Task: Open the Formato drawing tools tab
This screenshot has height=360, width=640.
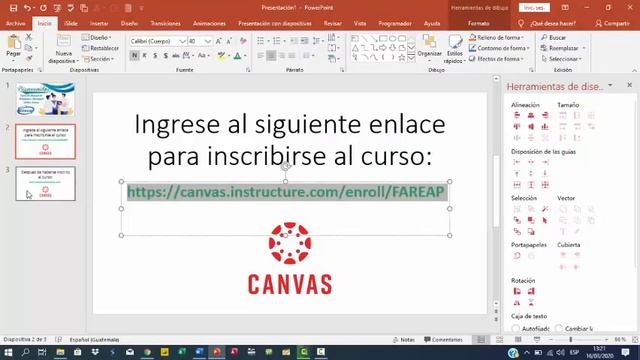Action: [x=479, y=23]
